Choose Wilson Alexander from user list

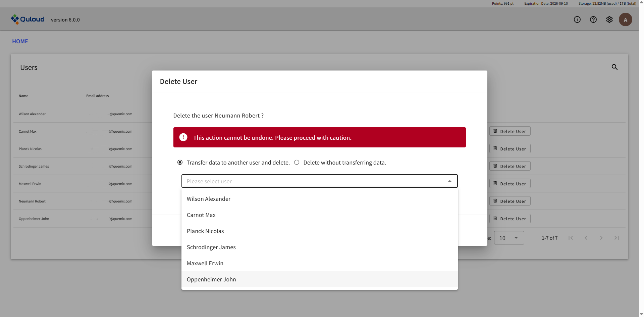209,199
